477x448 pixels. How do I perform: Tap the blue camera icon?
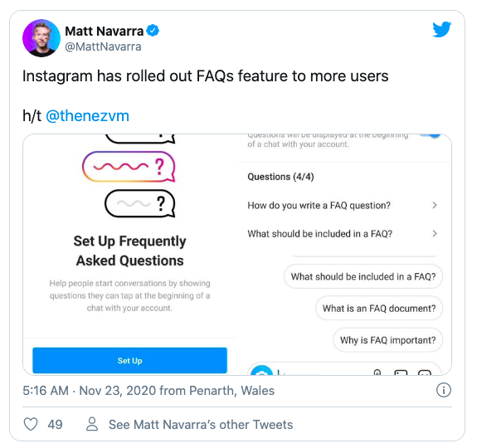(261, 371)
